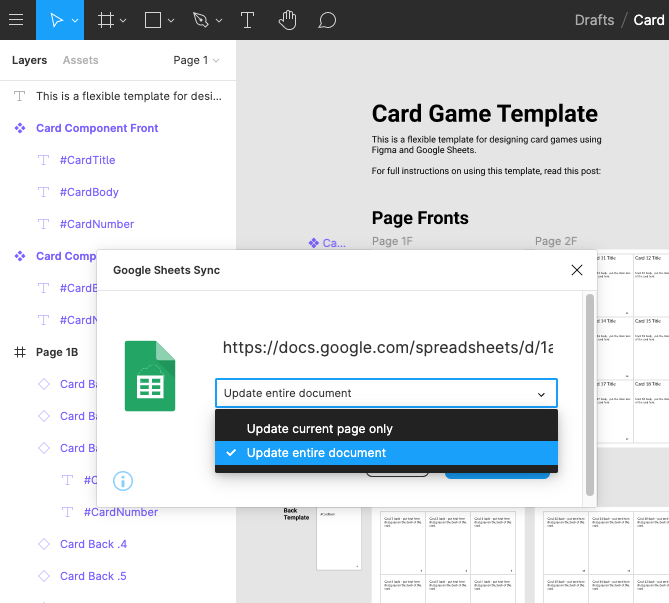Select the Page 1B frame layer
This screenshot has height=603, width=669.
[x=57, y=352]
